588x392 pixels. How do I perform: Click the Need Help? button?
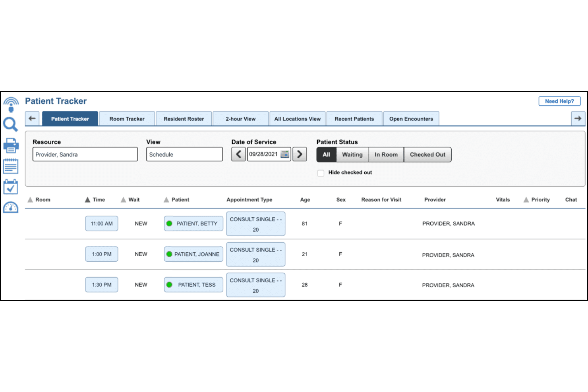559,101
